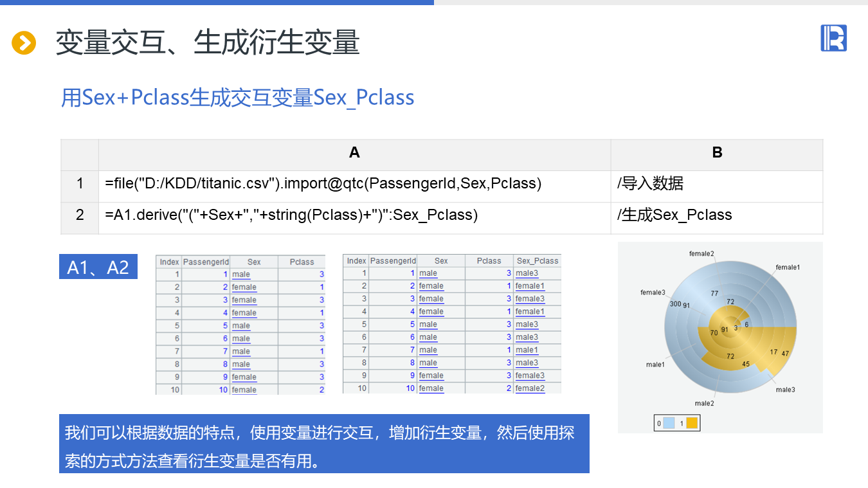
Task: Click the orange legend swatch for 1
Action: (691, 423)
